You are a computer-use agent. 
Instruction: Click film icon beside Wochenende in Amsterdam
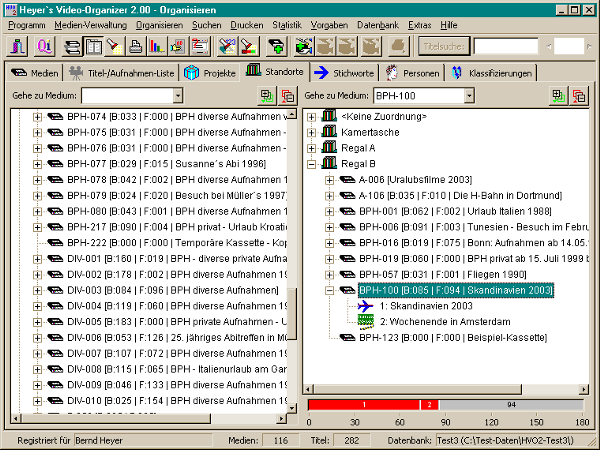[366, 321]
